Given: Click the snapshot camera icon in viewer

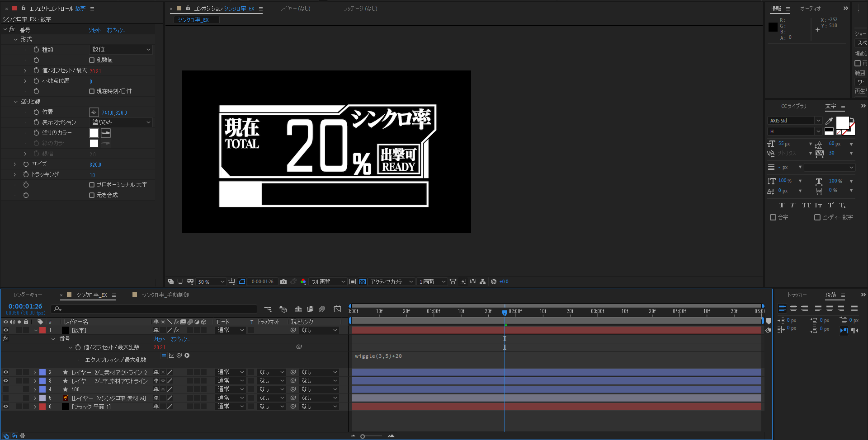Looking at the screenshot, I should [283, 282].
